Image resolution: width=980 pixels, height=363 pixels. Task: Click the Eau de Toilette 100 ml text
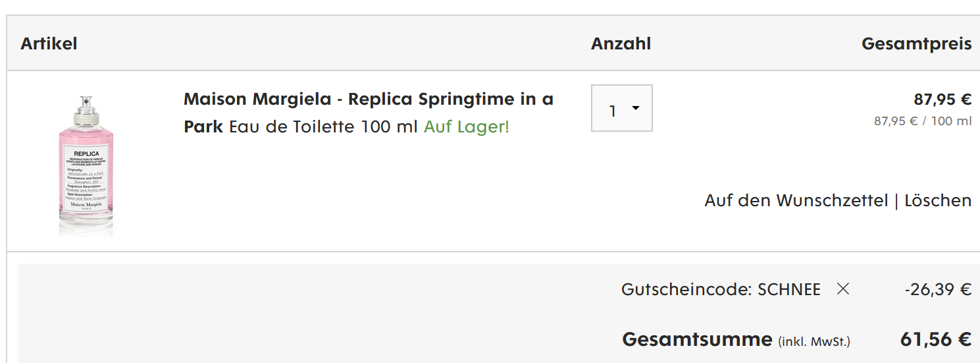[x=323, y=126]
